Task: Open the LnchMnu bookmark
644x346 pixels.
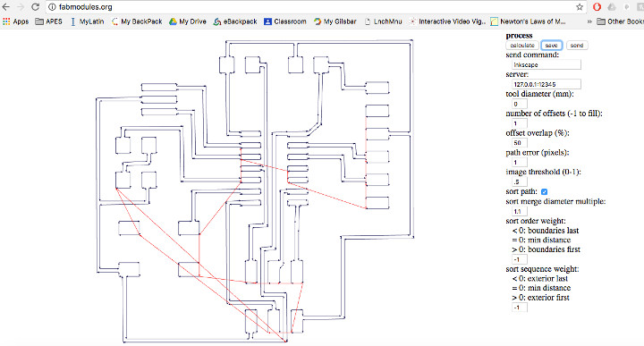Action: click(x=384, y=21)
